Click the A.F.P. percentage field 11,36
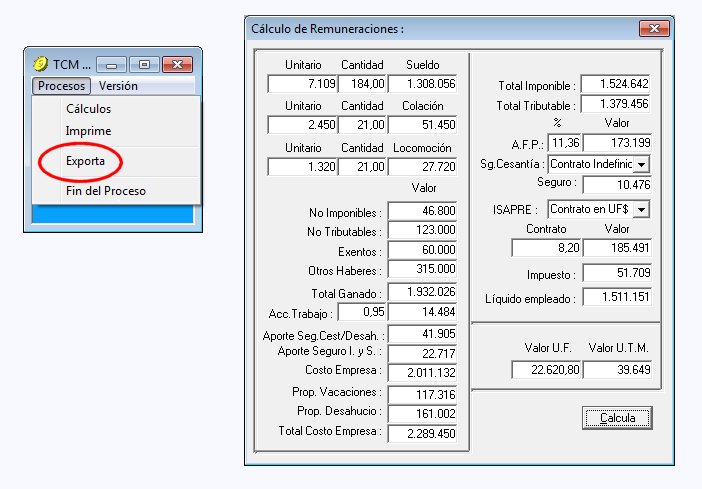 click(565, 143)
